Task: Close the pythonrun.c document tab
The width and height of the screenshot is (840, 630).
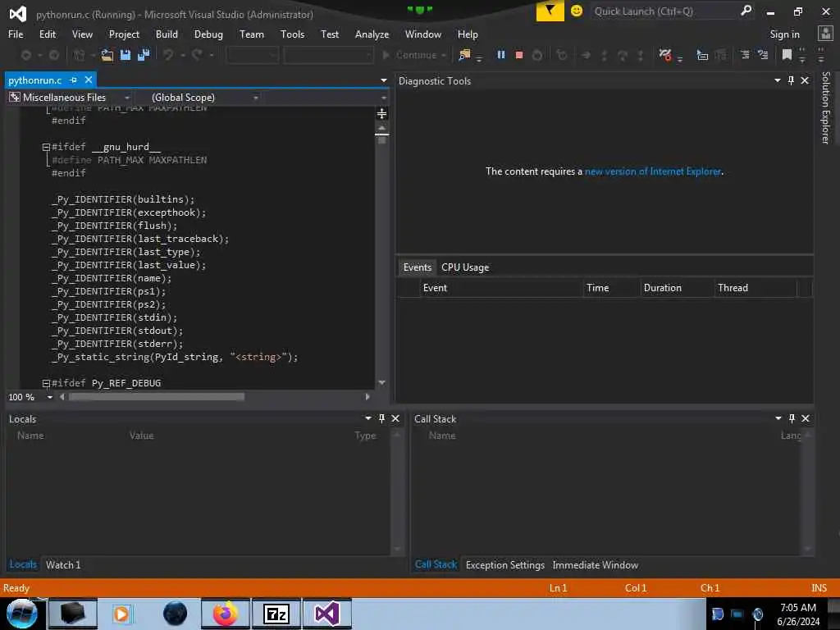Action: [x=89, y=80]
